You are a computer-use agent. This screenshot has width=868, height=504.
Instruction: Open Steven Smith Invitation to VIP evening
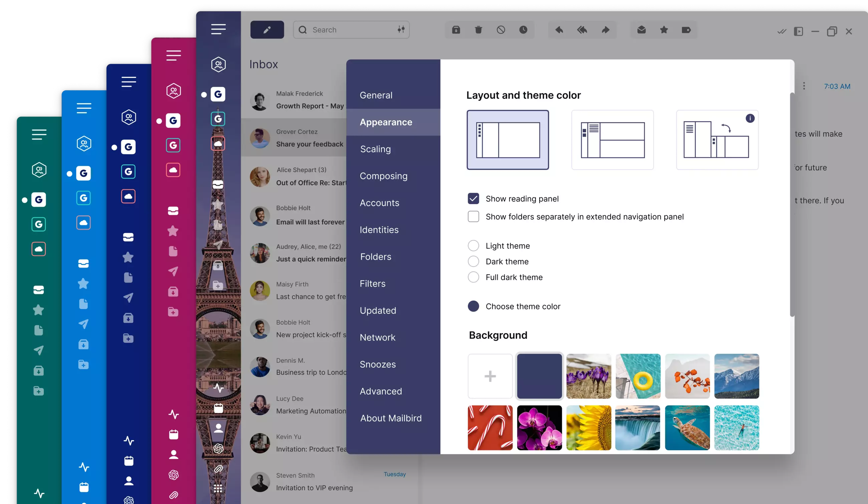[329, 482]
